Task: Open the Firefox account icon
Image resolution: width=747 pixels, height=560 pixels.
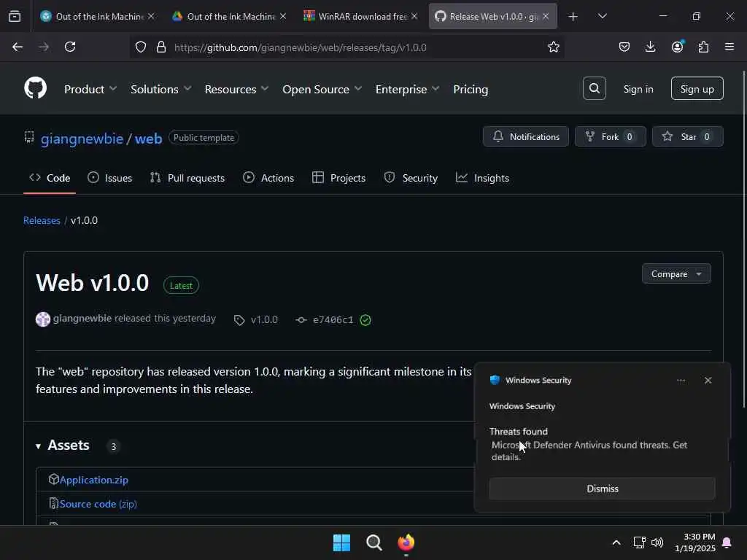Action: (x=677, y=47)
